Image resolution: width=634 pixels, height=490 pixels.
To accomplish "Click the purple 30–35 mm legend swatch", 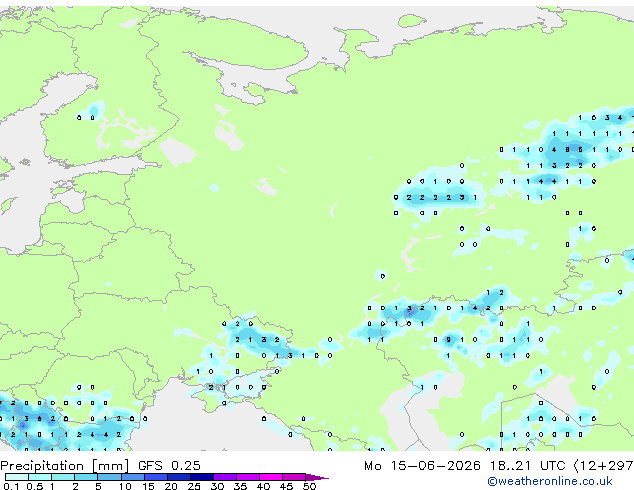I will 225,477.
